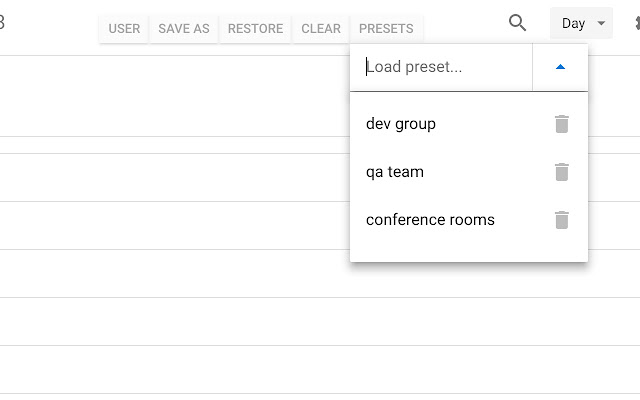The width and height of the screenshot is (640, 400).
Task: Click the USER button
Action: [x=124, y=29]
